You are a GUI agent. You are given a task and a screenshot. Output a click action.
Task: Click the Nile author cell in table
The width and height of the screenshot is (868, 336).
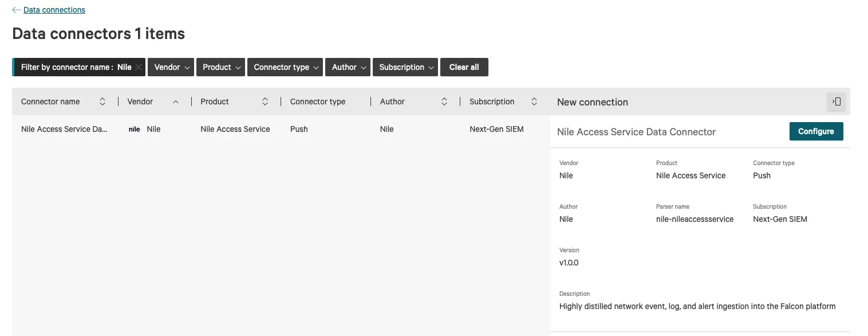coord(387,129)
